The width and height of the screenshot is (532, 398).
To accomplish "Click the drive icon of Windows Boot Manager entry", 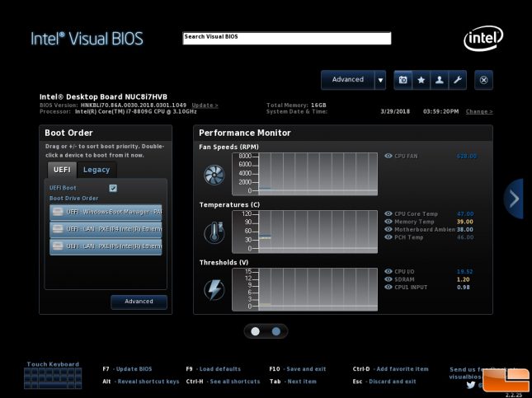I will click(58, 212).
